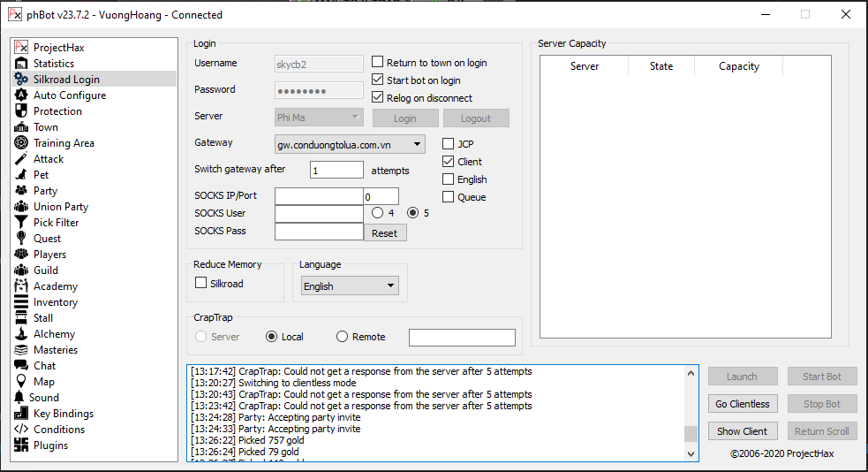Click the SOCKS User input field
This screenshot has height=472, width=868.
point(319,214)
